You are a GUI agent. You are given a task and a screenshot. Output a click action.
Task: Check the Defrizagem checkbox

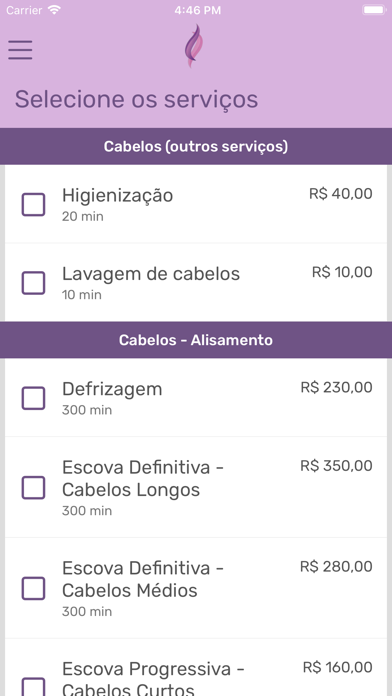click(33, 398)
